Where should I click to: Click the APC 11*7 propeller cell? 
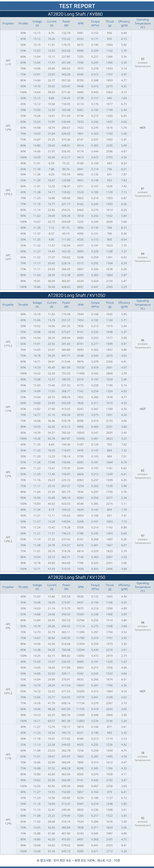pyautogui.click(x=8, y=63)
